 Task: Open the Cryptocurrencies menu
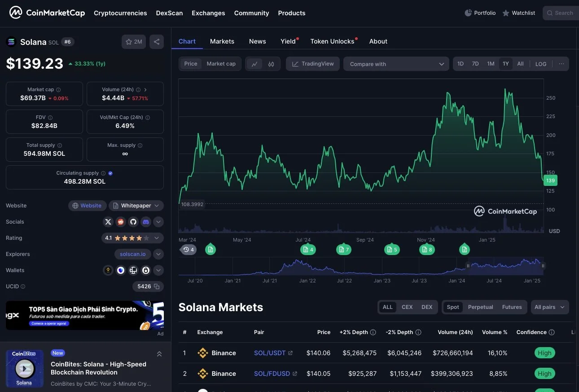coord(120,13)
